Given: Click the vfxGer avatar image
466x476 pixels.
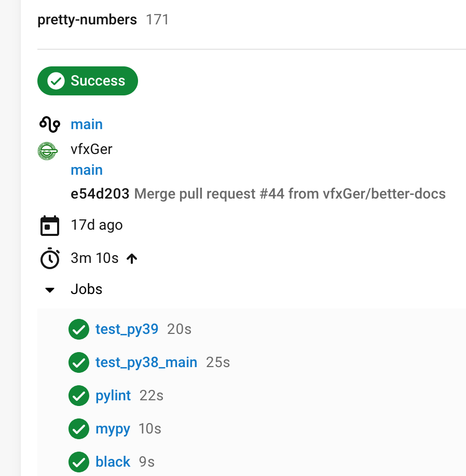Looking at the screenshot, I should point(48,150).
